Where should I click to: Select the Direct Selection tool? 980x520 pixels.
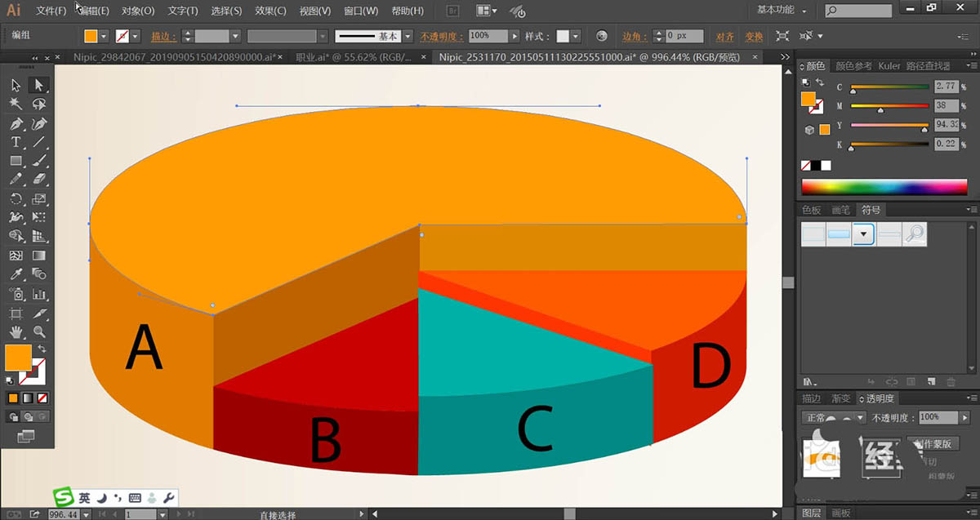(38, 86)
